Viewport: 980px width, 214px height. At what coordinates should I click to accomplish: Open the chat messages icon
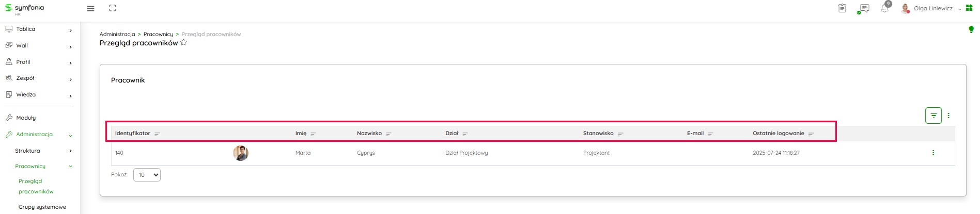[863, 9]
